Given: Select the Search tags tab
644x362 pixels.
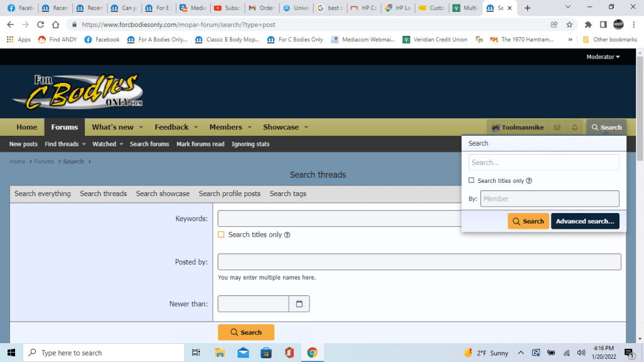Looking at the screenshot, I should pos(287,194).
